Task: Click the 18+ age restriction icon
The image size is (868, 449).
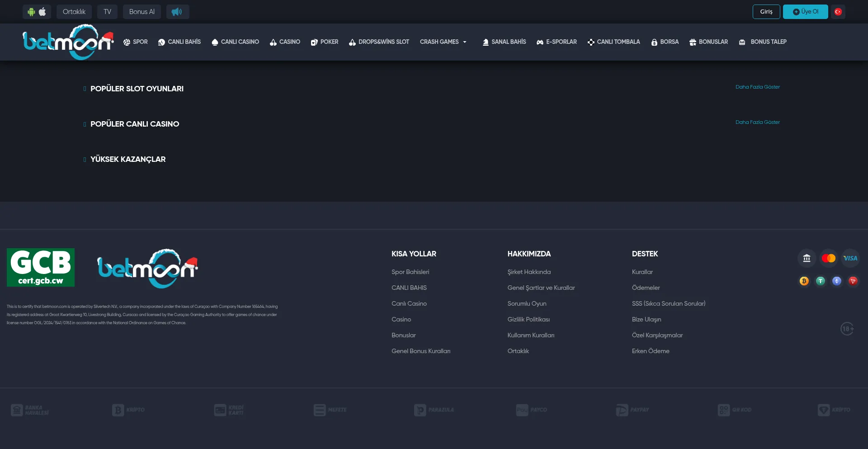Action: point(847,329)
